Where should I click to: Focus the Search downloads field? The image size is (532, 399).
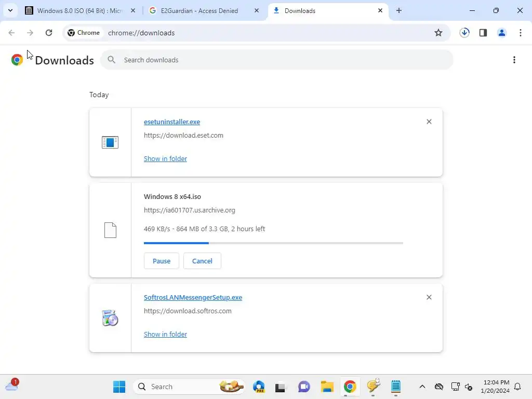(276, 60)
